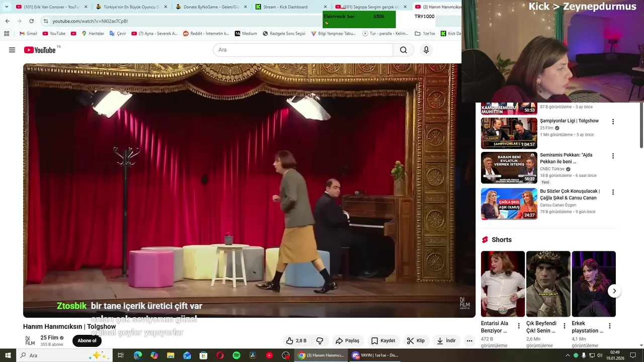Go back with browser back arrow
644x362 pixels.
[x=7, y=21]
